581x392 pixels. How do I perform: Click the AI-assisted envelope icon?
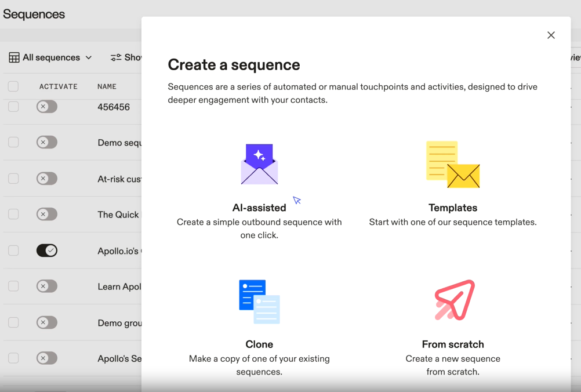point(259,164)
